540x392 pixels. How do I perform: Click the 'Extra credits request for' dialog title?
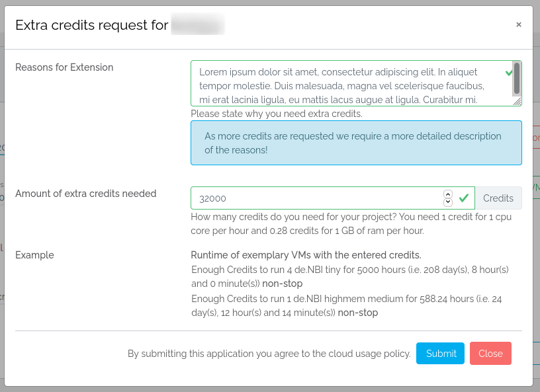point(91,25)
